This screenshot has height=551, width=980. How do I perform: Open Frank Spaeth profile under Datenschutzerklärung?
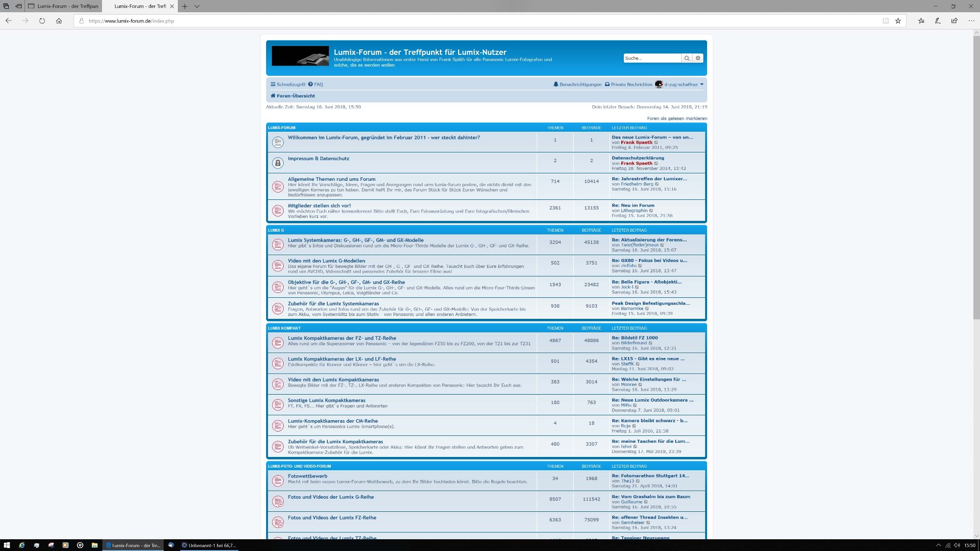coord(637,164)
